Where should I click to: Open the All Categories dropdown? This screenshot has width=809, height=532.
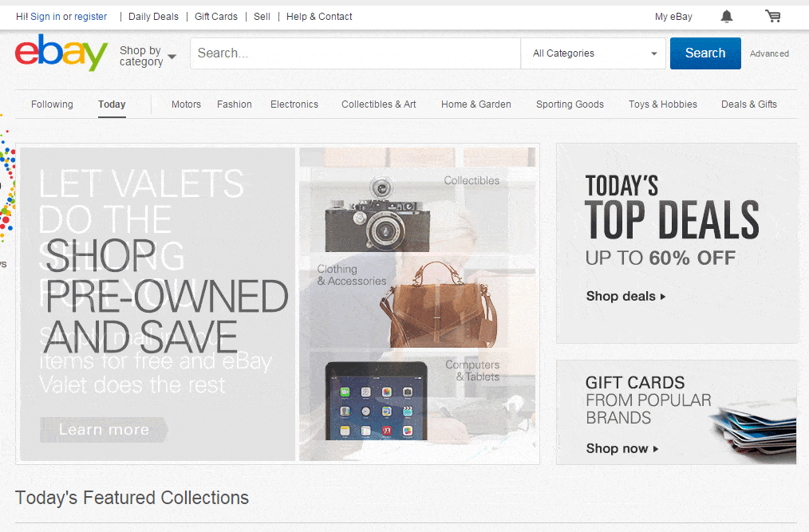(594, 53)
